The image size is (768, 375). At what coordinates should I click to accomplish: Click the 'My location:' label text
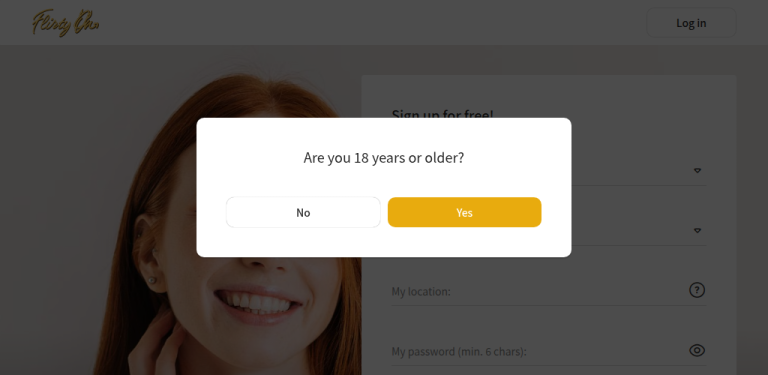pyautogui.click(x=421, y=291)
